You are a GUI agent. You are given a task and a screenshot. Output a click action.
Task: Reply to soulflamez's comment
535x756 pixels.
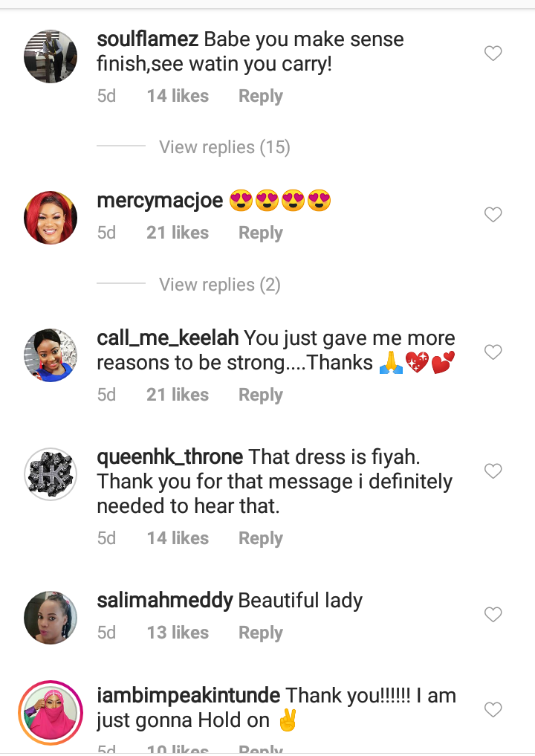(x=260, y=96)
